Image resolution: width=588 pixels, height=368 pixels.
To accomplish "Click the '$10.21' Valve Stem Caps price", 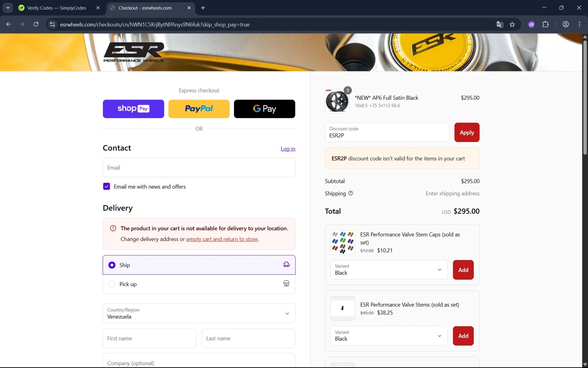I will tap(385, 250).
